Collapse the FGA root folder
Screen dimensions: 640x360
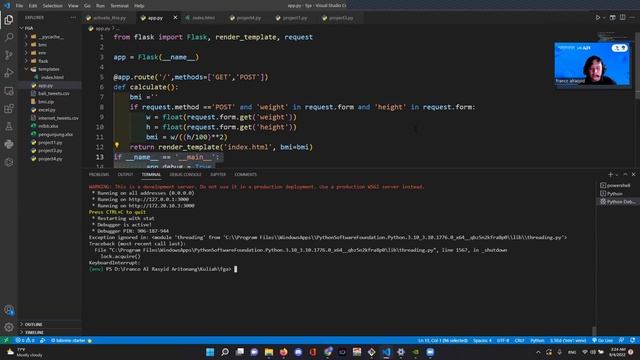(29, 28)
